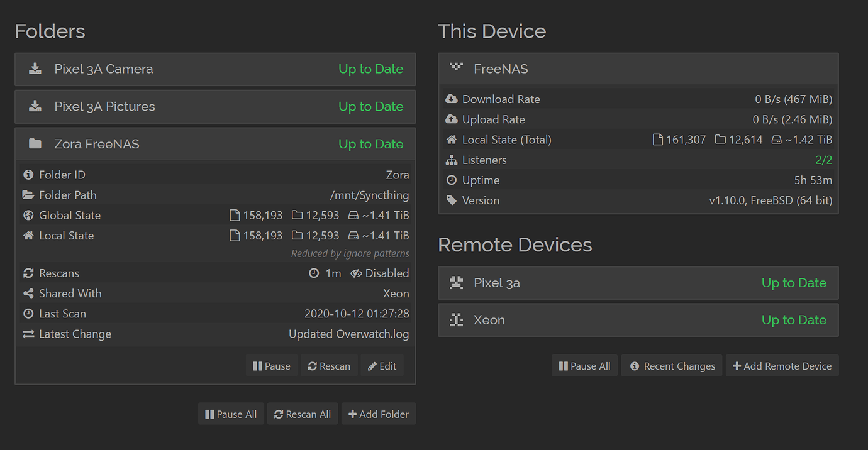Click the Listeners network icon
The width and height of the screenshot is (868, 450).
pos(452,160)
